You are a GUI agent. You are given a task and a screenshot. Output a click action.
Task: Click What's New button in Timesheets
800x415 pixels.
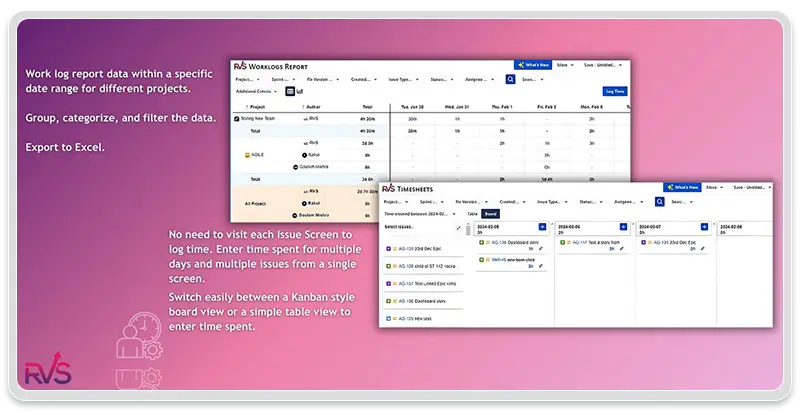click(x=683, y=188)
